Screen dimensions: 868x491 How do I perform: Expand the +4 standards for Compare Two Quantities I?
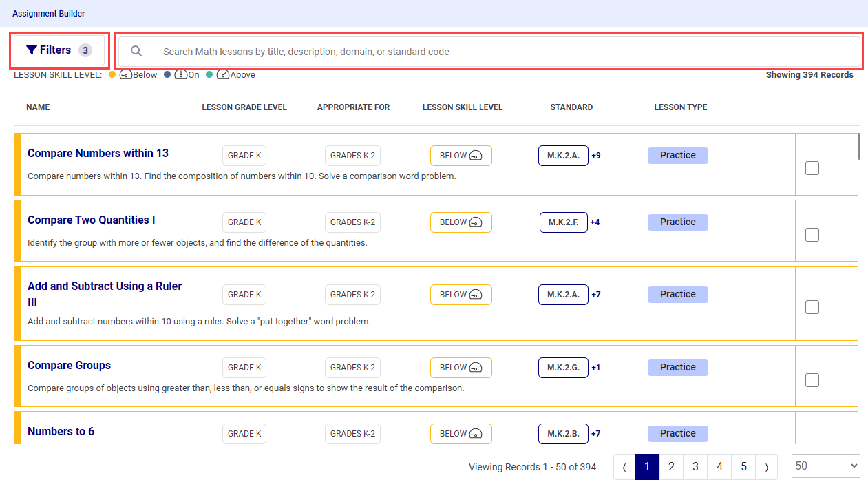pyautogui.click(x=595, y=222)
